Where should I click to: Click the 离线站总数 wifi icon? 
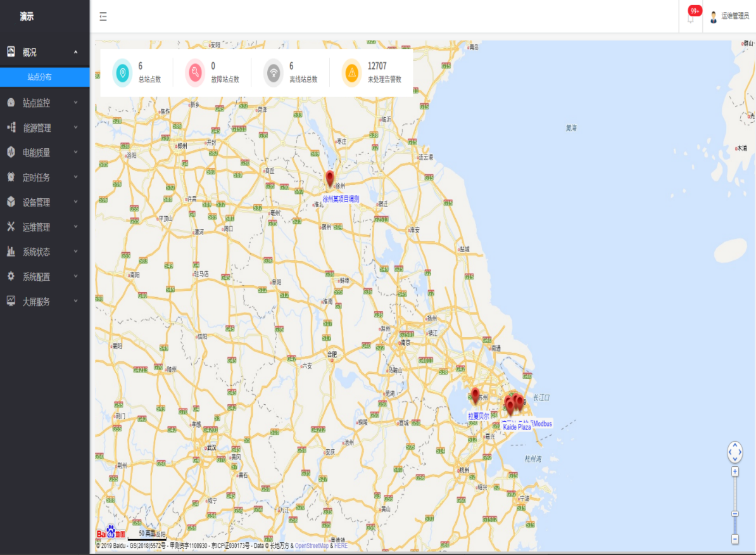coord(274,73)
